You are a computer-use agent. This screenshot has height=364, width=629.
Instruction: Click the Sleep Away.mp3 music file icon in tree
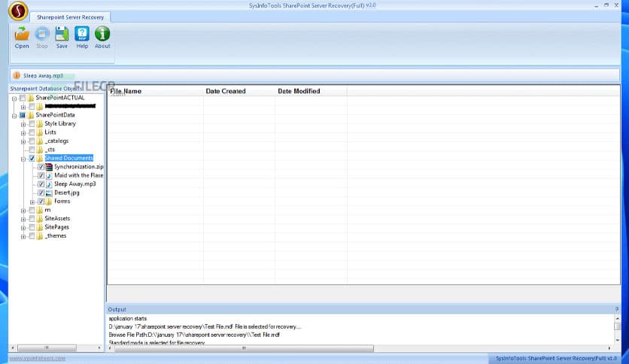pyautogui.click(x=49, y=184)
